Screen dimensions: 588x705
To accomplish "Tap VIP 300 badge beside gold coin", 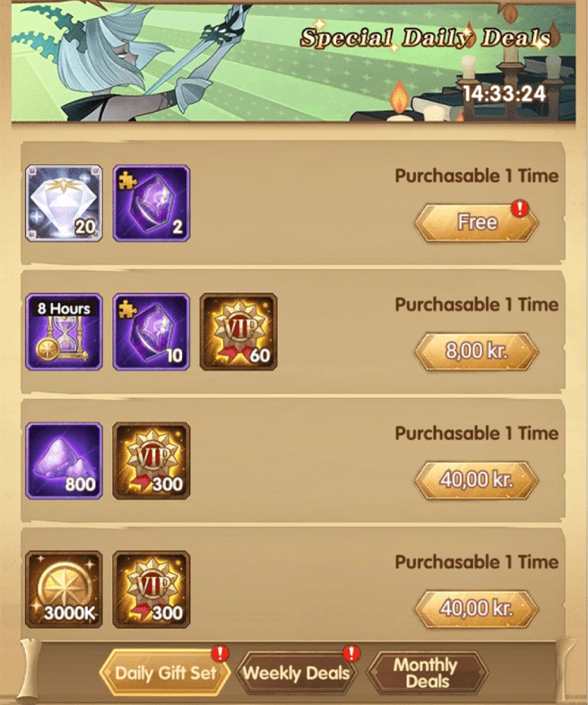I will (151, 589).
